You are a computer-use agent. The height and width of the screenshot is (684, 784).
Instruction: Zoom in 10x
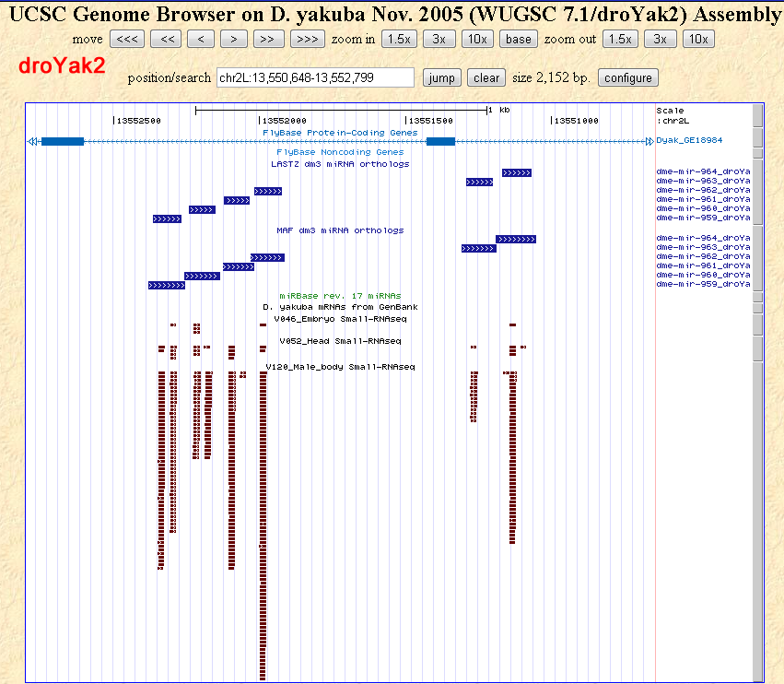click(476, 39)
